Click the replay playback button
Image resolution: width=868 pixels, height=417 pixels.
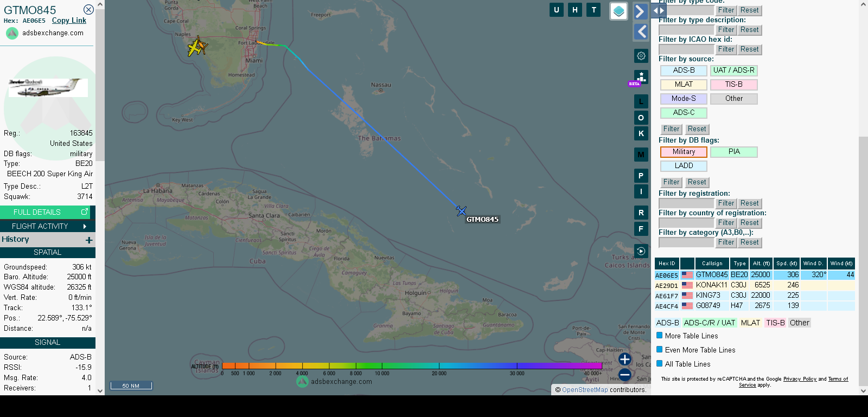click(641, 251)
